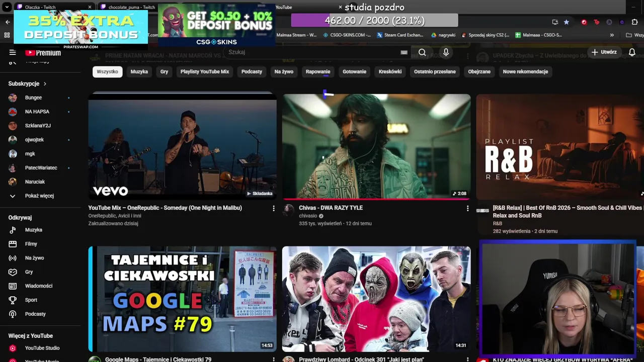
Task: Select the Nowe rekomendacje chip
Action: click(525, 71)
